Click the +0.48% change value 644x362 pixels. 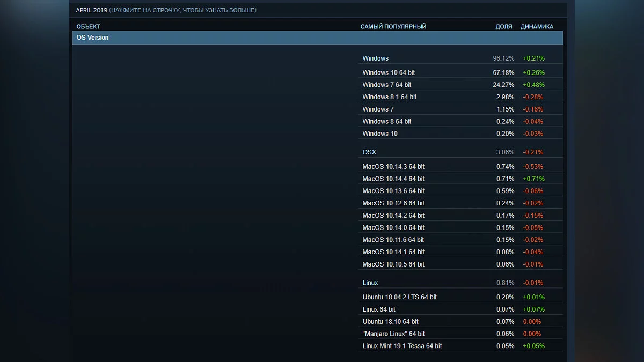click(x=533, y=85)
